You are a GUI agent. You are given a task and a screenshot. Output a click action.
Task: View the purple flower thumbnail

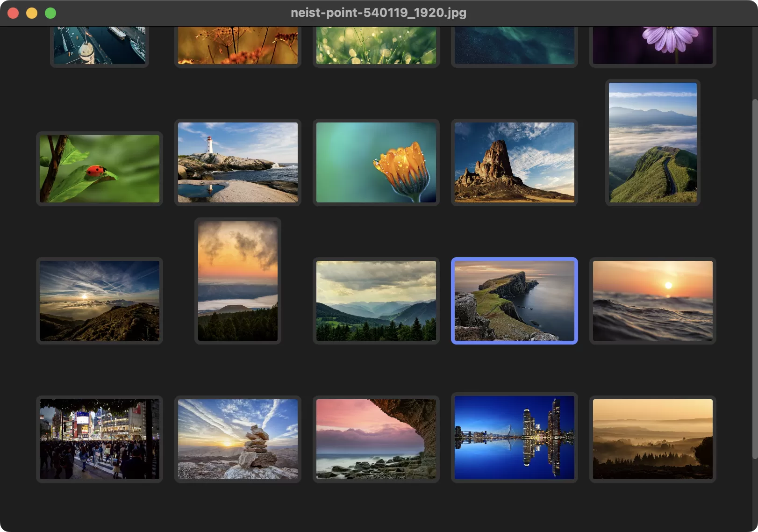tap(653, 45)
